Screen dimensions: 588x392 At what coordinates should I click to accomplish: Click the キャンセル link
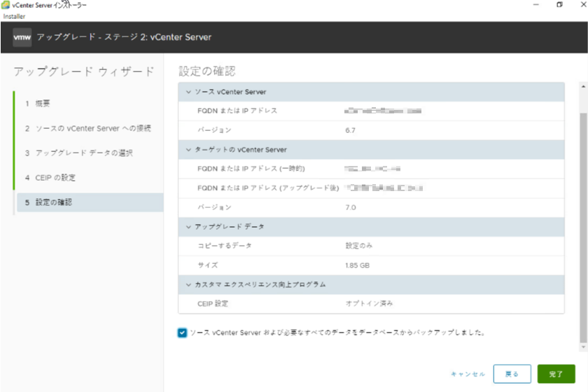468,374
